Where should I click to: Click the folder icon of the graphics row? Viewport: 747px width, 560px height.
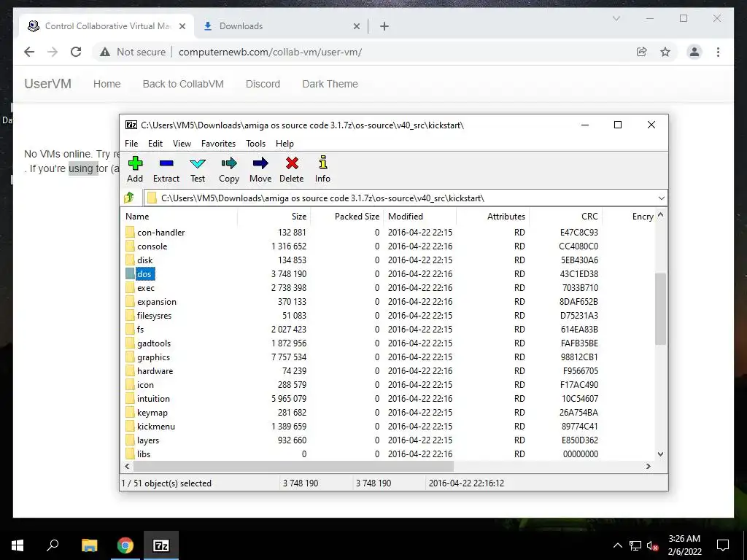click(x=130, y=357)
